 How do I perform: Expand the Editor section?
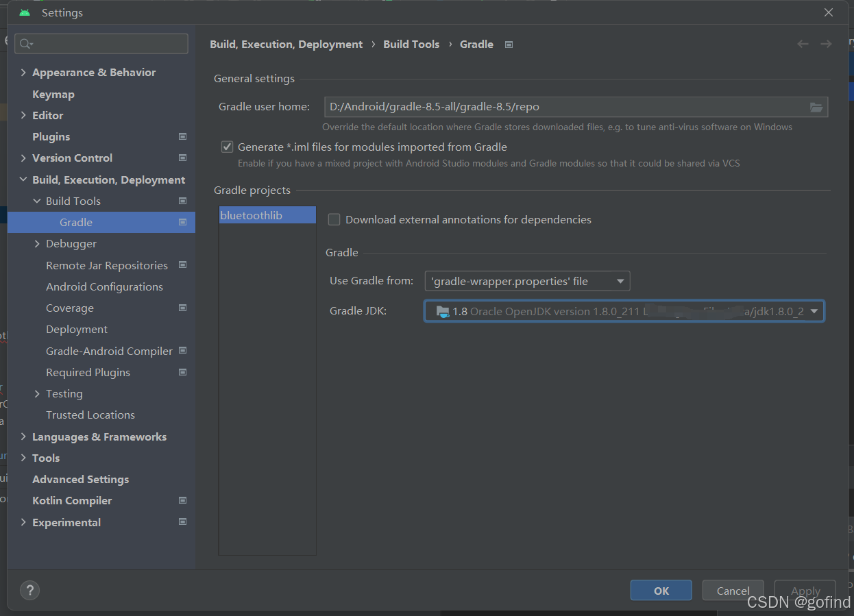coord(24,115)
